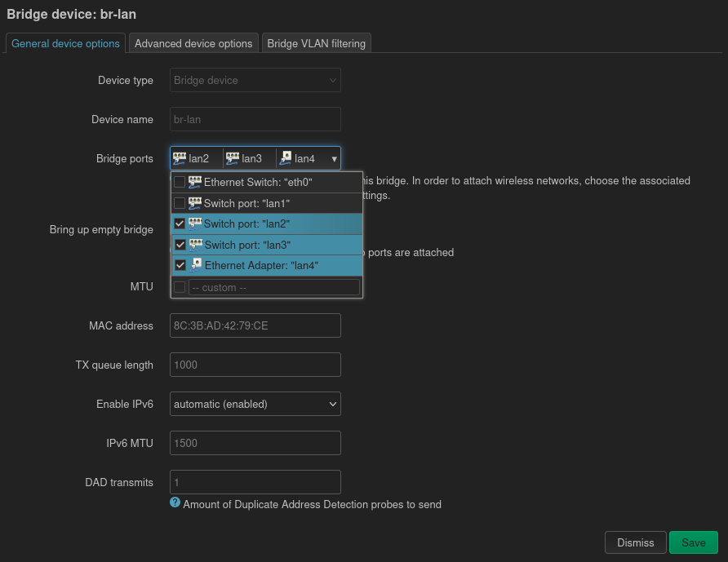The width and height of the screenshot is (728, 562).
Task: Click the lan1 switch port icon in list
Action: click(195, 203)
